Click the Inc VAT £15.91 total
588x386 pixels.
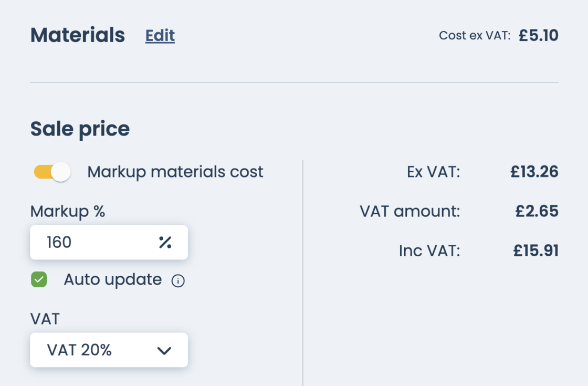click(535, 251)
